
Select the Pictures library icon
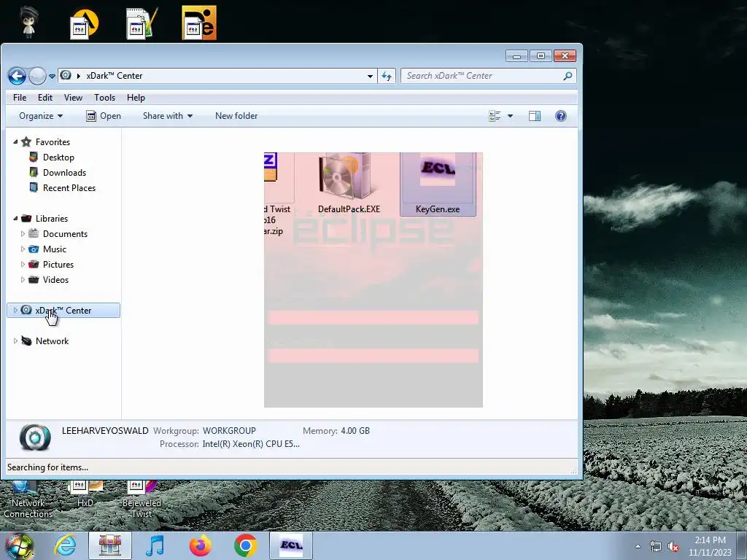point(34,264)
